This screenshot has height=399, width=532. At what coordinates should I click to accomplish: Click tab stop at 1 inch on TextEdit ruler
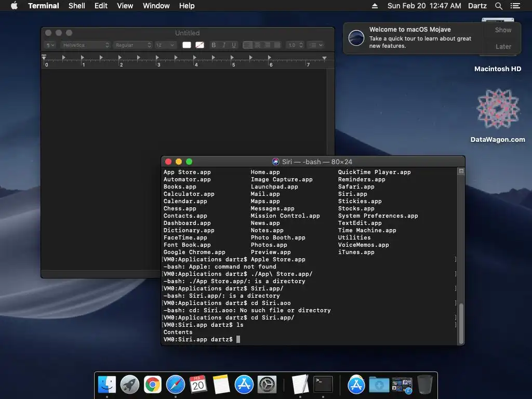coord(83,58)
